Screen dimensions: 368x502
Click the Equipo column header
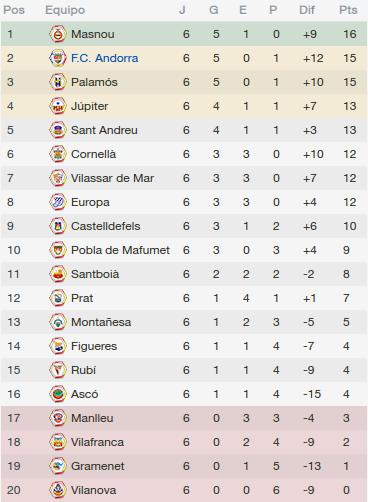point(65,10)
